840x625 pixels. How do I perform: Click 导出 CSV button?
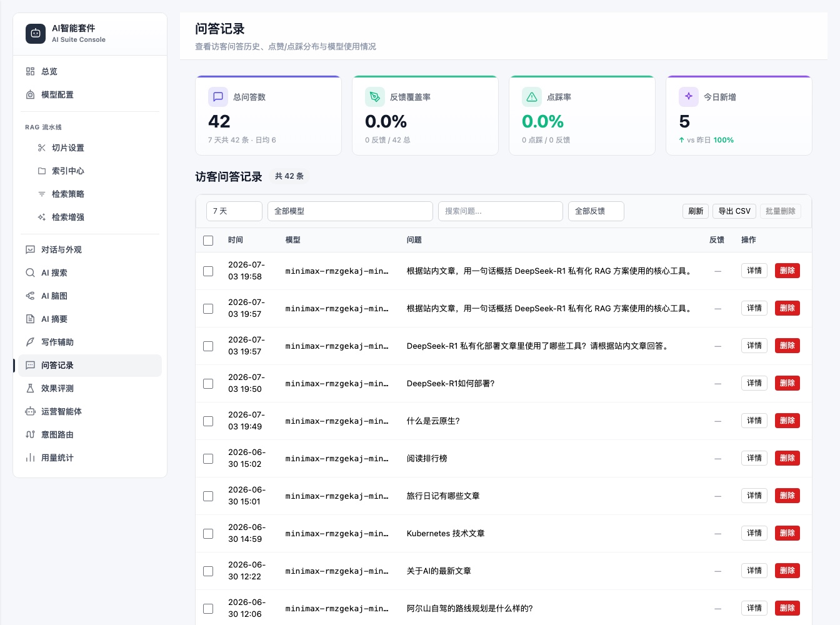[x=734, y=211]
